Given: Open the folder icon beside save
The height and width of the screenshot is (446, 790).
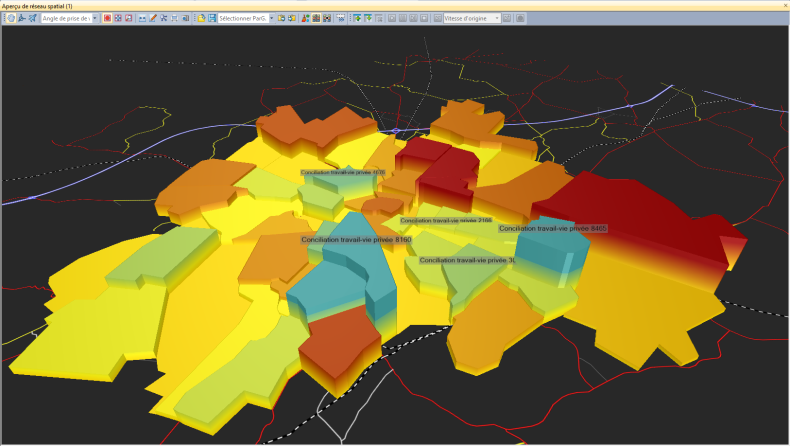Looking at the screenshot, I should (x=201, y=18).
